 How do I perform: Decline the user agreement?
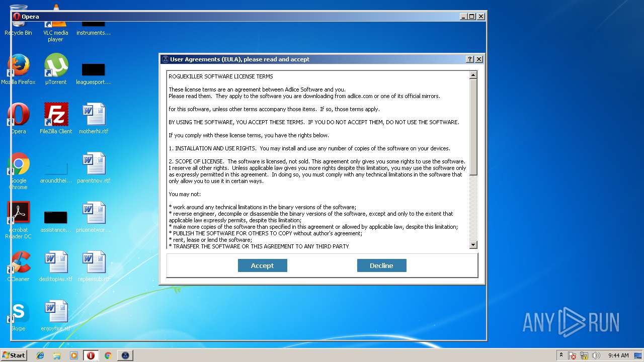381,265
